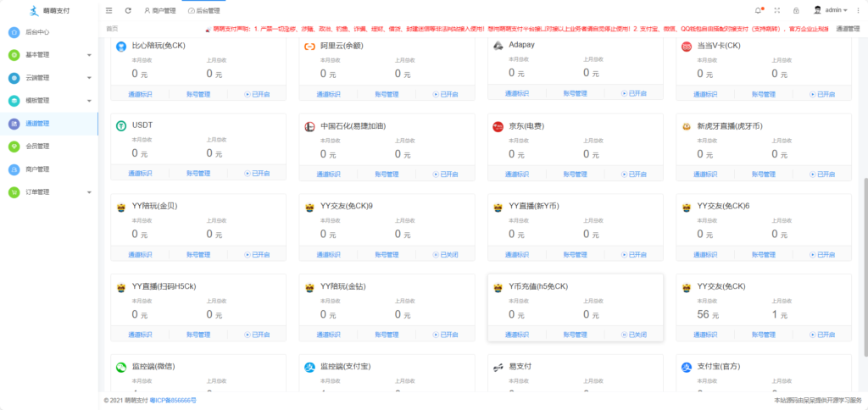Click the sidebar 商户管理 icon
This screenshot has height=410, width=868.
pos(14,169)
